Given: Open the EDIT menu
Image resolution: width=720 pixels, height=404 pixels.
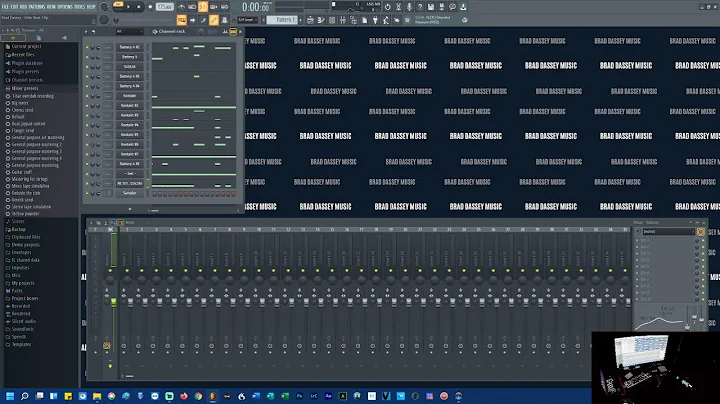Looking at the screenshot, I should point(15,7).
